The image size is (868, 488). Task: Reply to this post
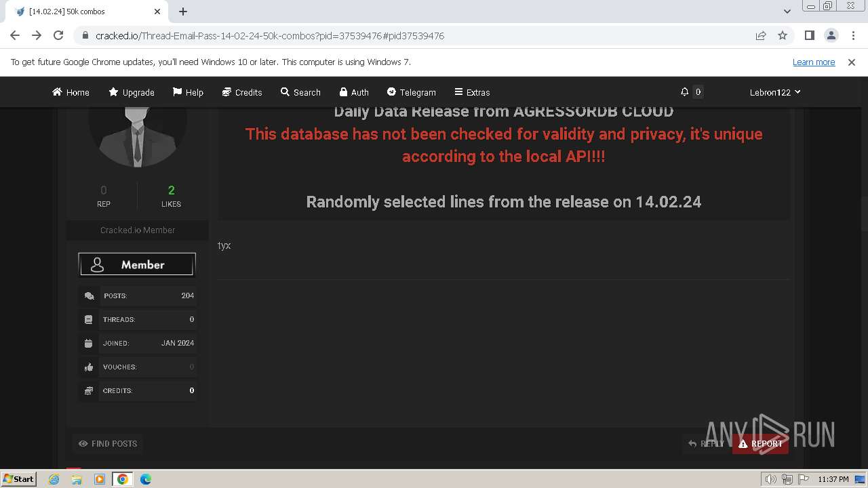[706, 444]
